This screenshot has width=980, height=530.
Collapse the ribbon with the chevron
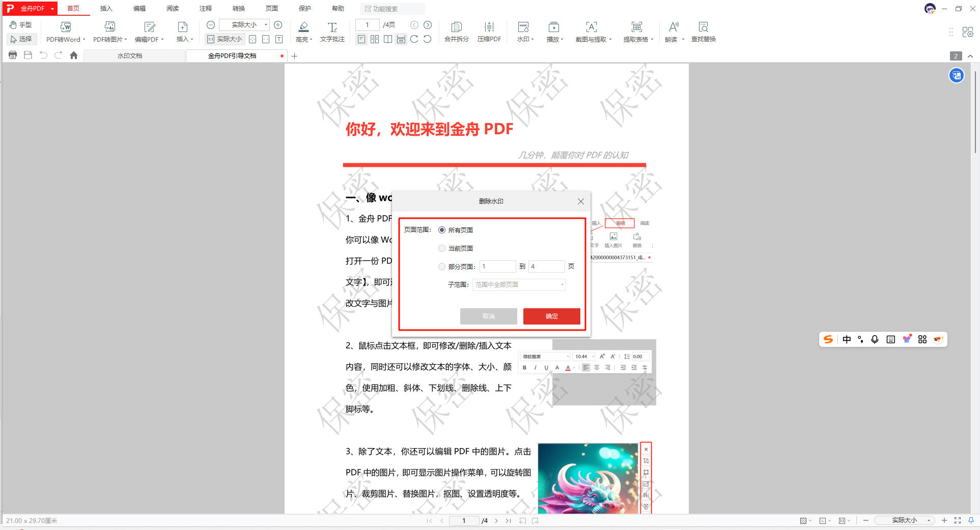(x=970, y=56)
